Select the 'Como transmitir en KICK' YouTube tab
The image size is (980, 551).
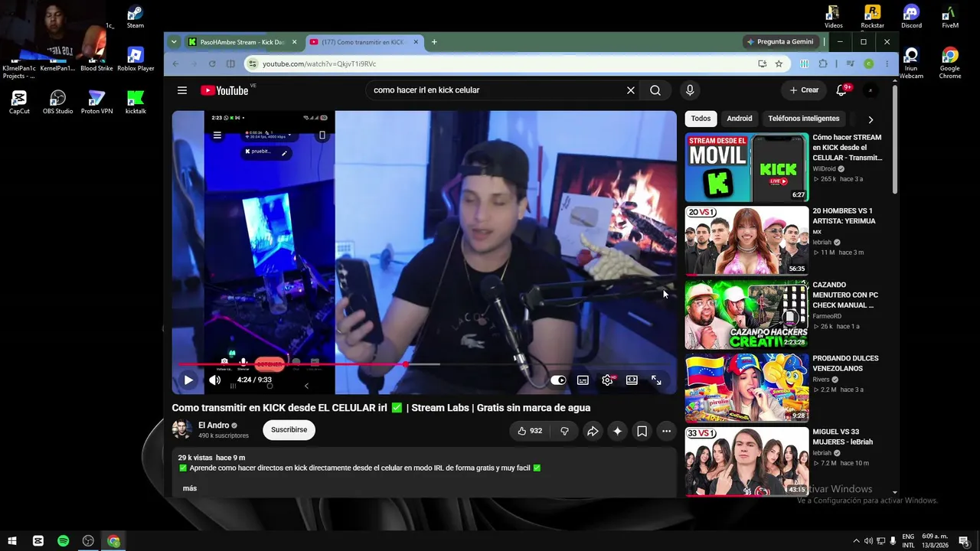click(362, 42)
